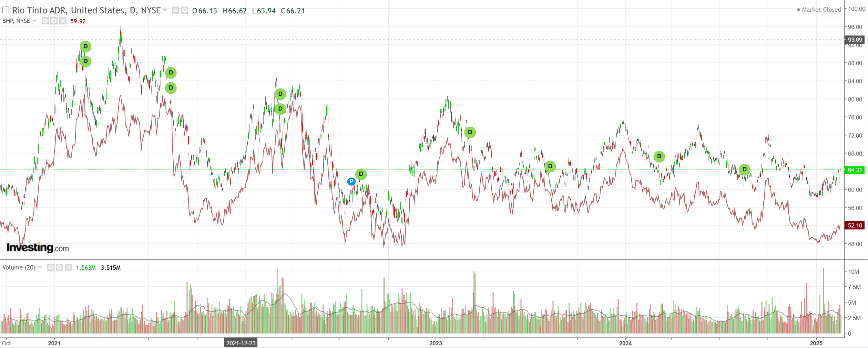Click the lower D marker in mid-2021
Screen dimensions: 868x348
(x=171, y=88)
